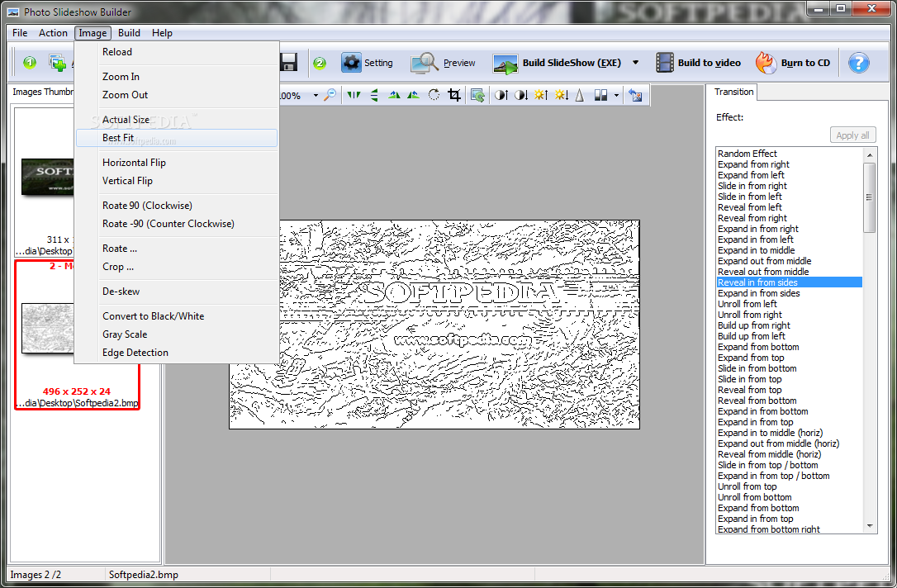Click the decrease brightness sun icon
This screenshot has width=897, height=588.
tap(561, 95)
